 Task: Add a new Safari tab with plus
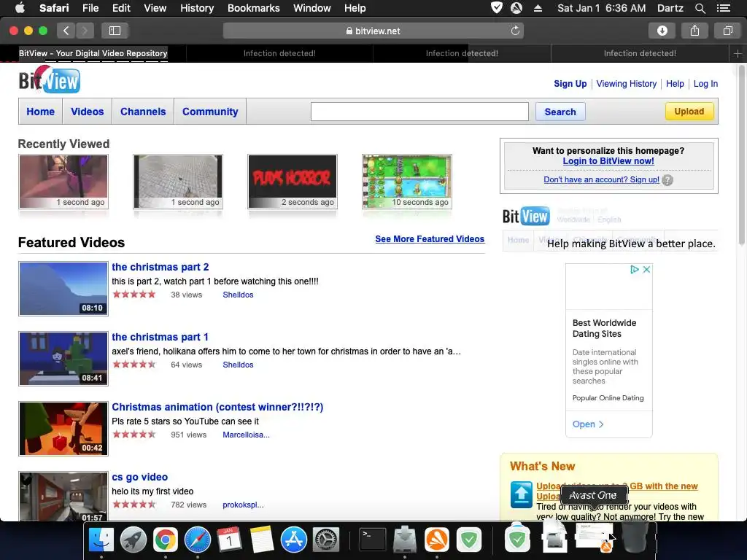coord(738,53)
